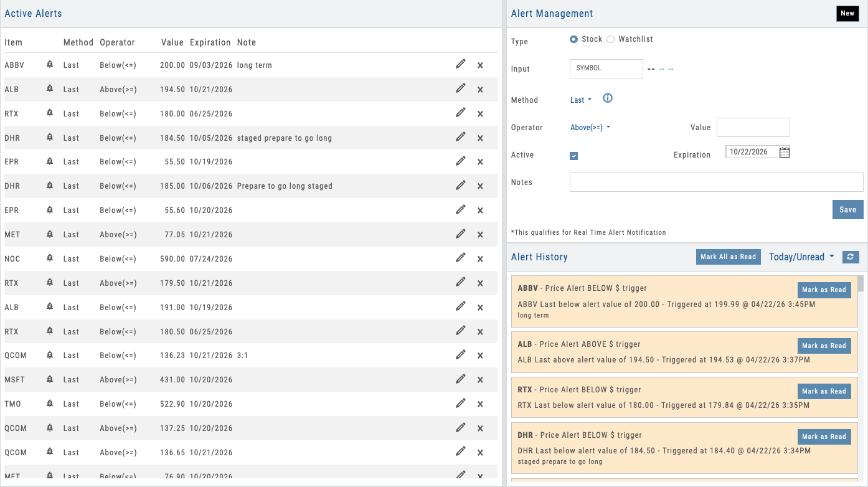Click the New button in Alert Management
The height and width of the screenshot is (487, 868).
pos(847,13)
